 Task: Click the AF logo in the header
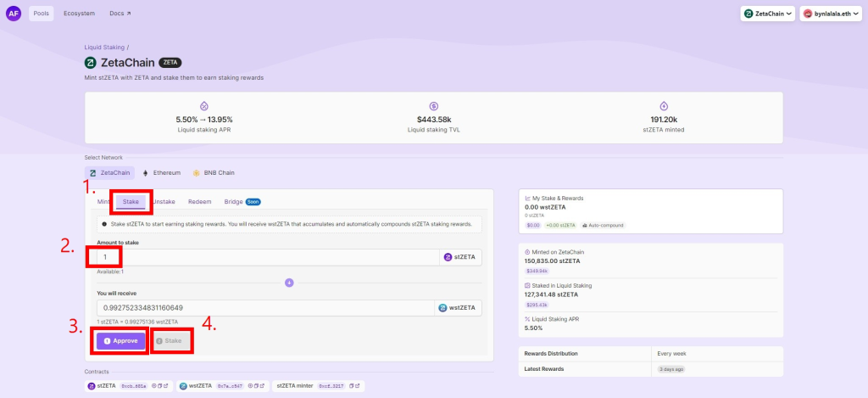click(14, 14)
